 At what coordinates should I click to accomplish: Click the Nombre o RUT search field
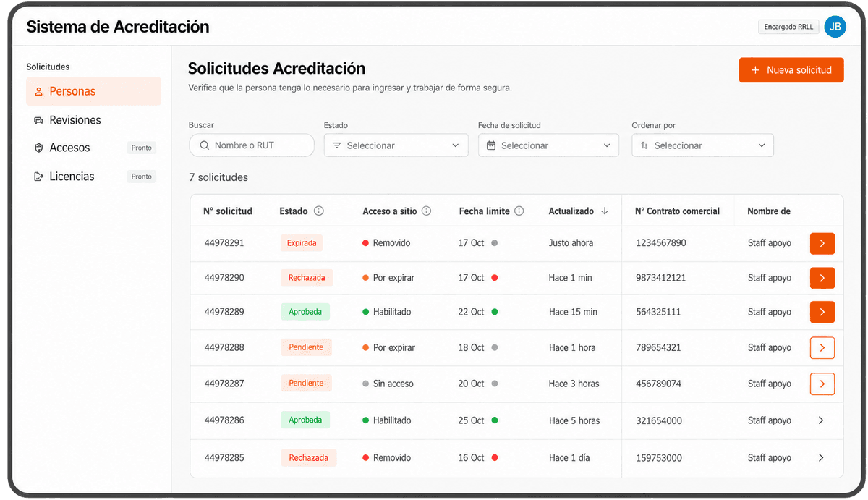point(252,145)
